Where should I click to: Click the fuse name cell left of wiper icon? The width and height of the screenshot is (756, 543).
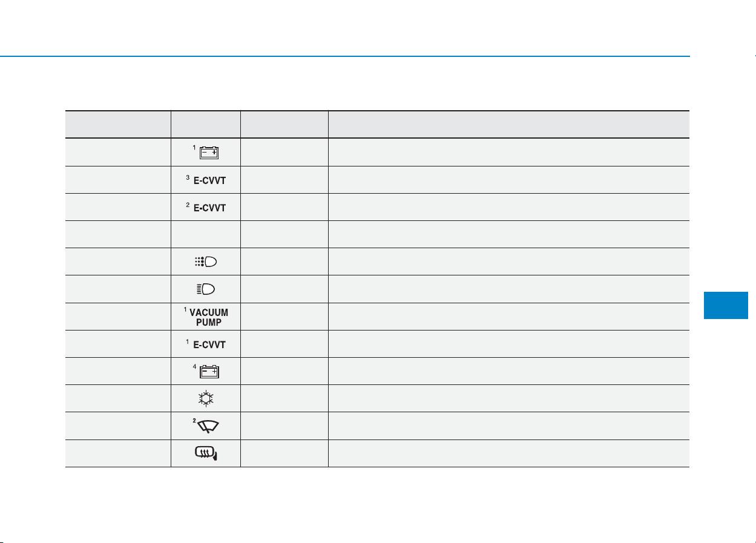click(118, 426)
